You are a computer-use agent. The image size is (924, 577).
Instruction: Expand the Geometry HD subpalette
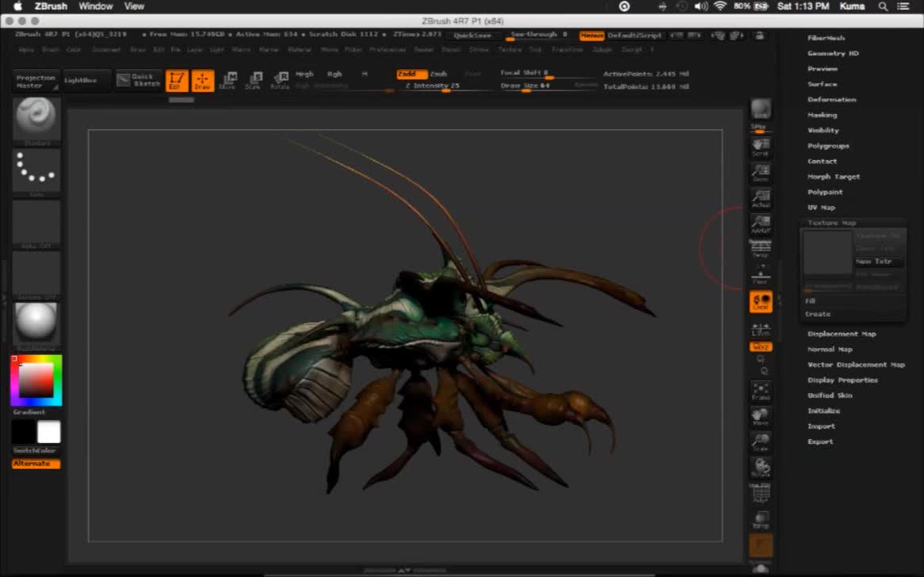tap(833, 53)
